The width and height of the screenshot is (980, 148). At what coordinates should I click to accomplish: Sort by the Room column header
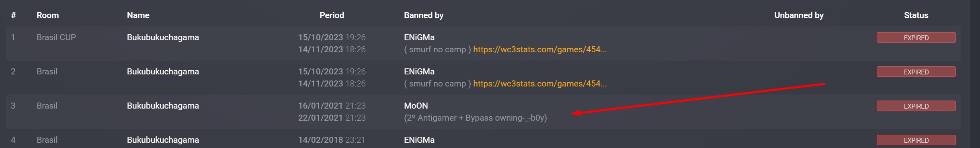point(47,15)
